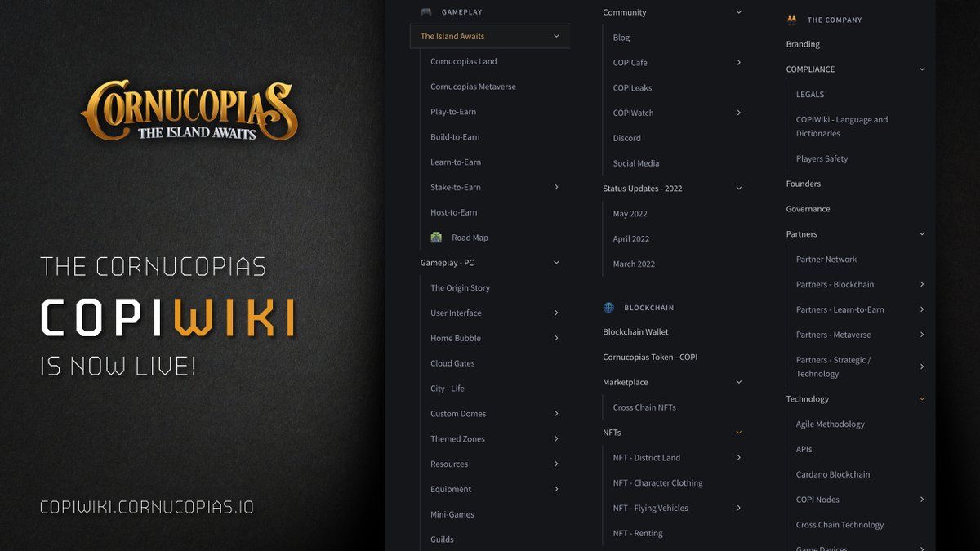
Task: Expand the Equipment submenu
Action: (556, 489)
